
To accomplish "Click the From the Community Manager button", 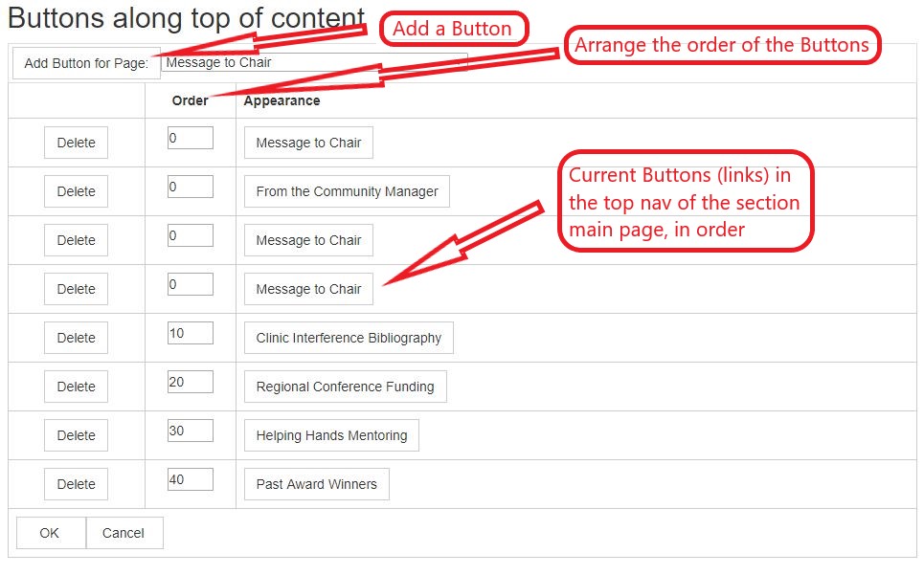I will [x=347, y=191].
